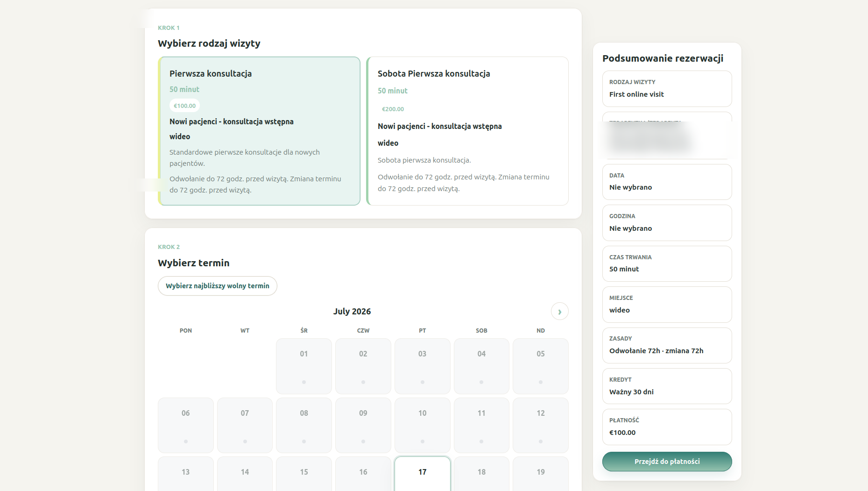Click Wybierz najbliższy wolny termin button
Viewport: 868px width, 491px height.
[218, 286]
